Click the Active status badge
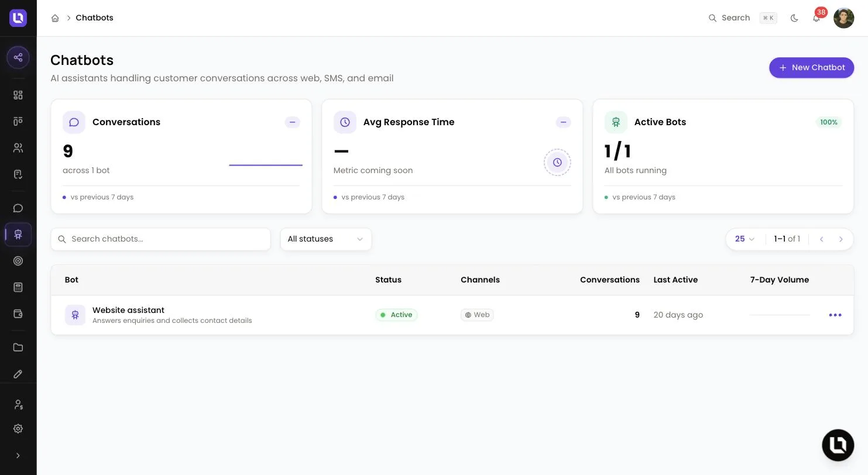The height and width of the screenshot is (475, 868). [396, 315]
